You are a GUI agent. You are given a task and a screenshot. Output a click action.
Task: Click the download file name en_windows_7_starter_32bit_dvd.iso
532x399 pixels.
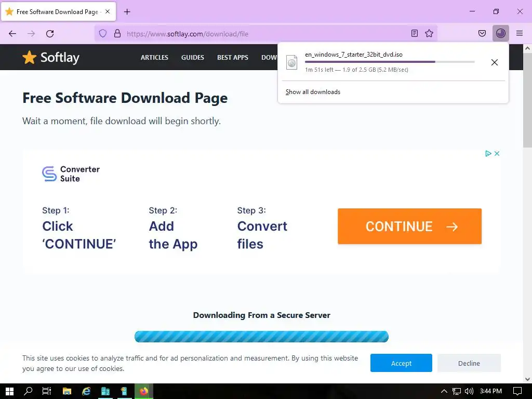(x=353, y=54)
